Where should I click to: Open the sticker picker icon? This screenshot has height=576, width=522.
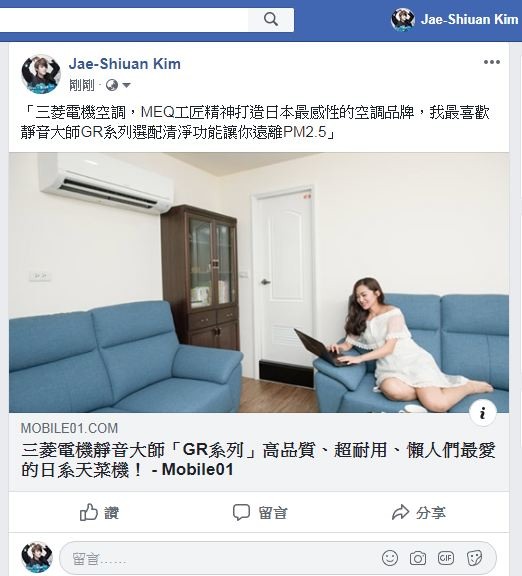[x=474, y=558]
